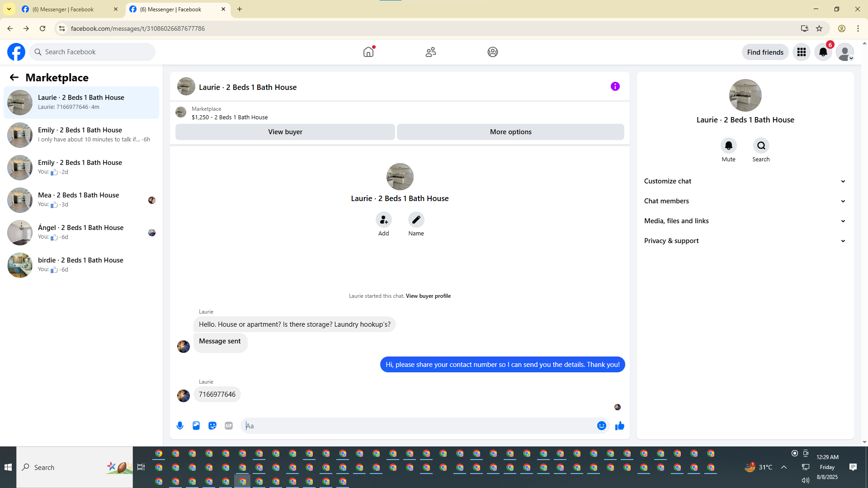
Task: Mute notifications for Laurie chat
Action: tap(728, 146)
